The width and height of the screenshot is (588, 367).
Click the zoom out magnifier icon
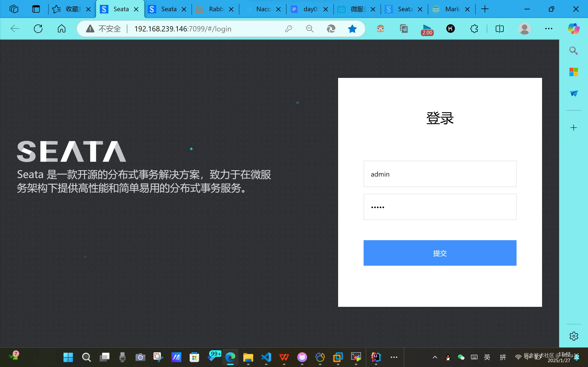point(310,29)
